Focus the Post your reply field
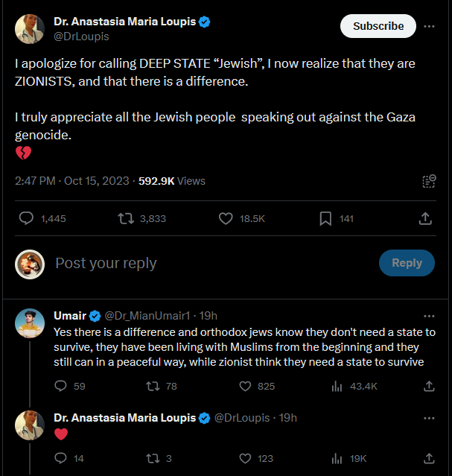The image size is (452, 476). pos(212,263)
